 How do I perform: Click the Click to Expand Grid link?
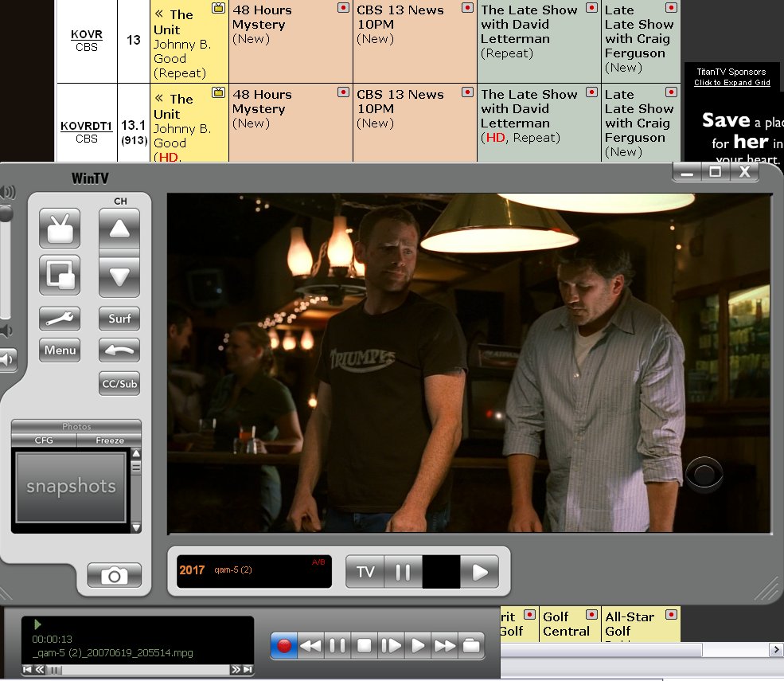[x=732, y=83]
